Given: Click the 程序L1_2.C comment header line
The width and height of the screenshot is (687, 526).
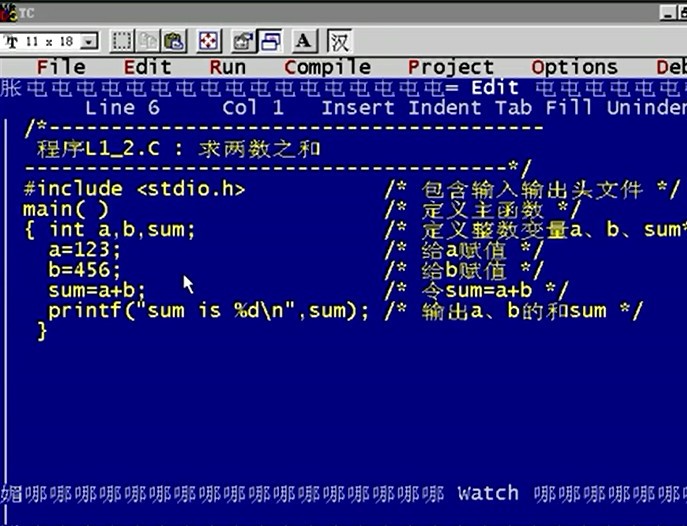Looking at the screenshot, I should coord(179,149).
